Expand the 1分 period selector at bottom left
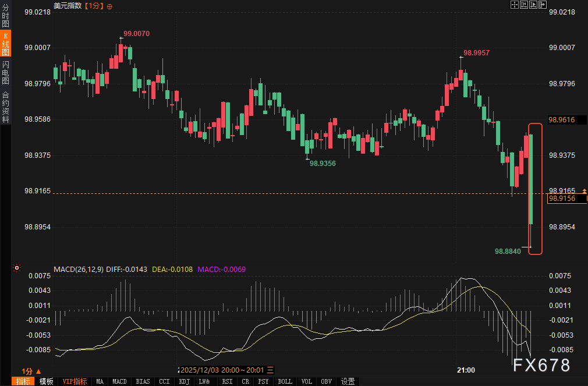Screen dimensions: 588x386 (x=31, y=371)
